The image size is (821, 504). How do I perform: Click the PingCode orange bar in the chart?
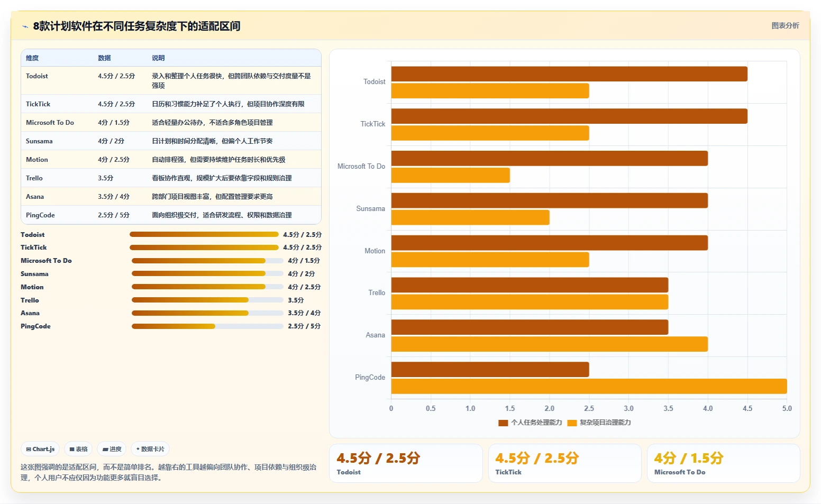(589, 387)
